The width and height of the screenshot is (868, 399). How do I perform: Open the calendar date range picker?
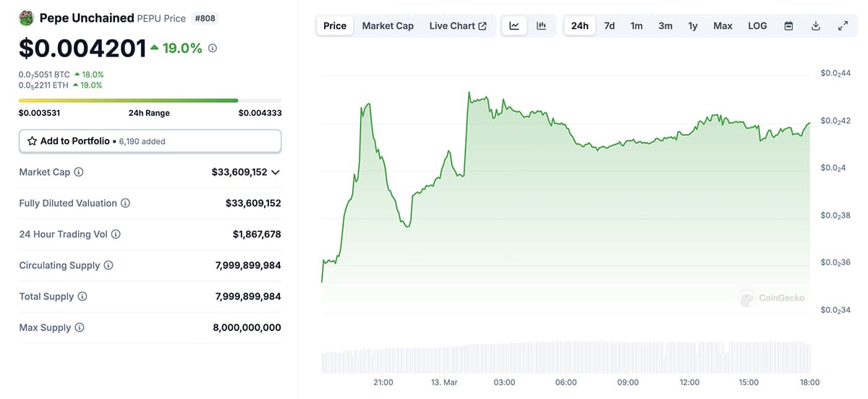tap(788, 26)
